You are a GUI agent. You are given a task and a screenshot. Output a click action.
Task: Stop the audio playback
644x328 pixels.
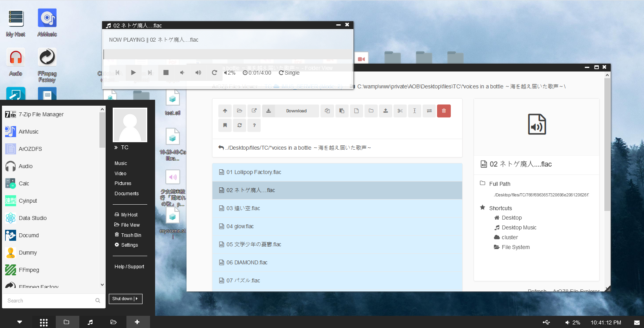pyautogui.click(x=166, y=73)
